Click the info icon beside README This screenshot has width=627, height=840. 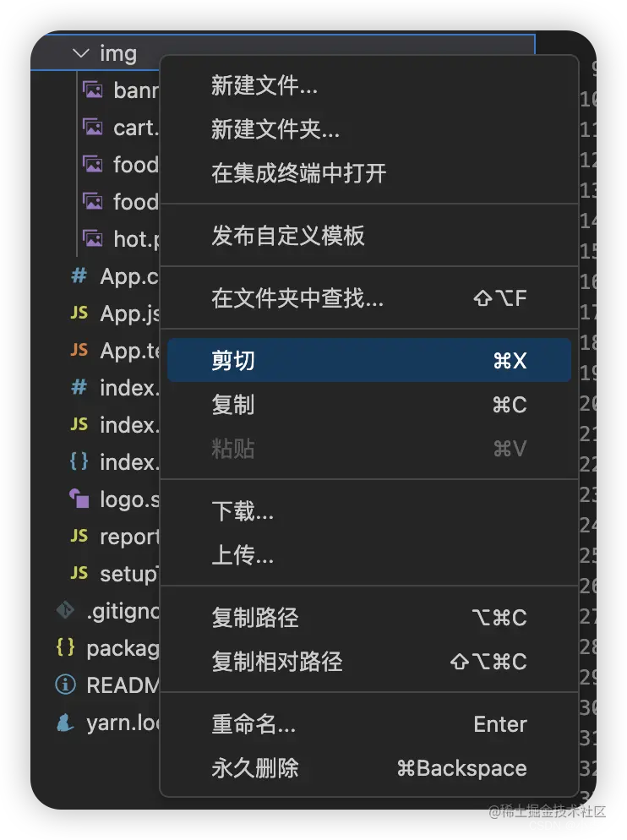point(65,685)
